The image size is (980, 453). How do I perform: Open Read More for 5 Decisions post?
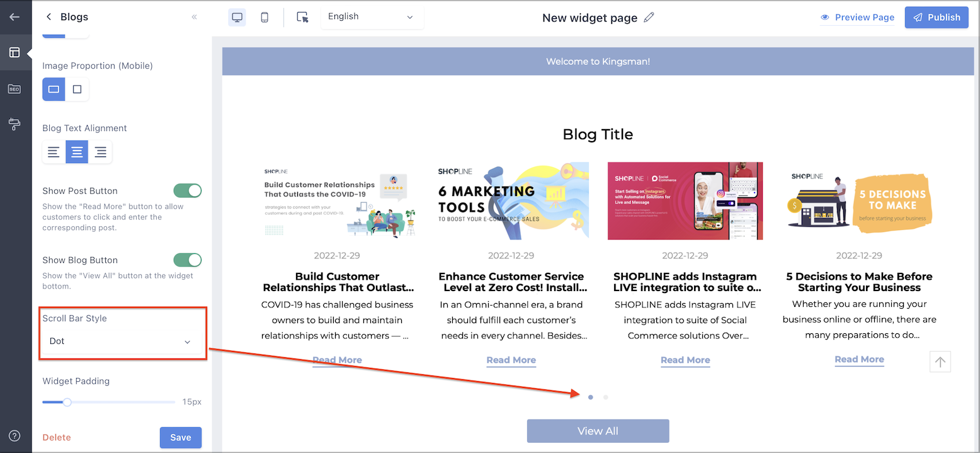(859, 360)
